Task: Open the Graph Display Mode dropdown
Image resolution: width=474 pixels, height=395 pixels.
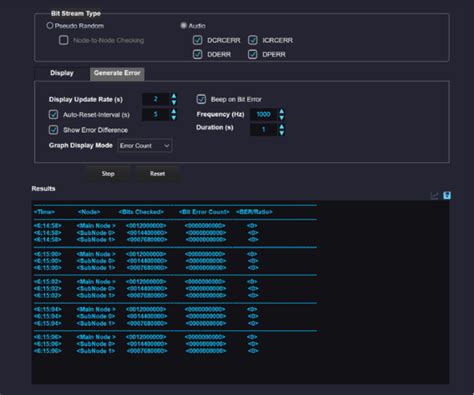Action: [x=145, y=146]
